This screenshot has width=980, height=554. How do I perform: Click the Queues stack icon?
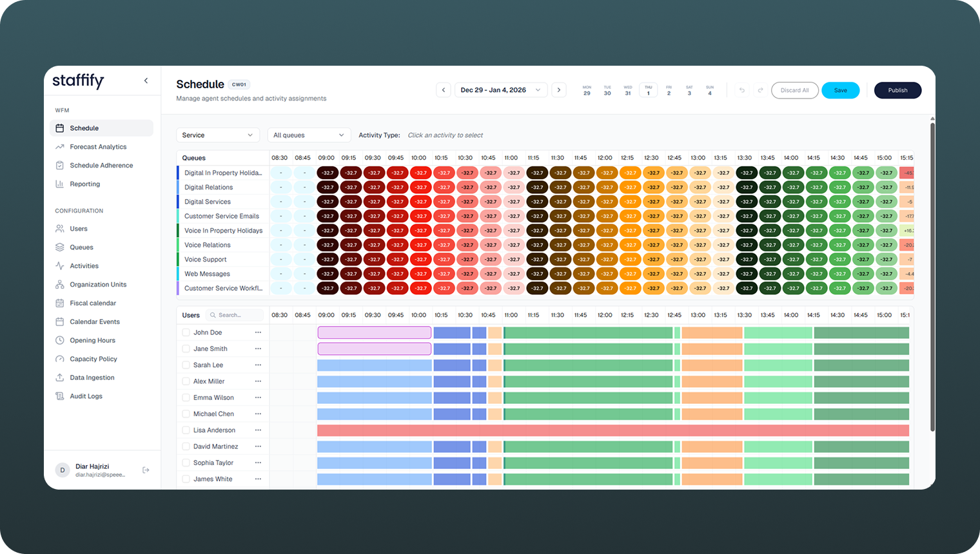(x=60, y=247)
